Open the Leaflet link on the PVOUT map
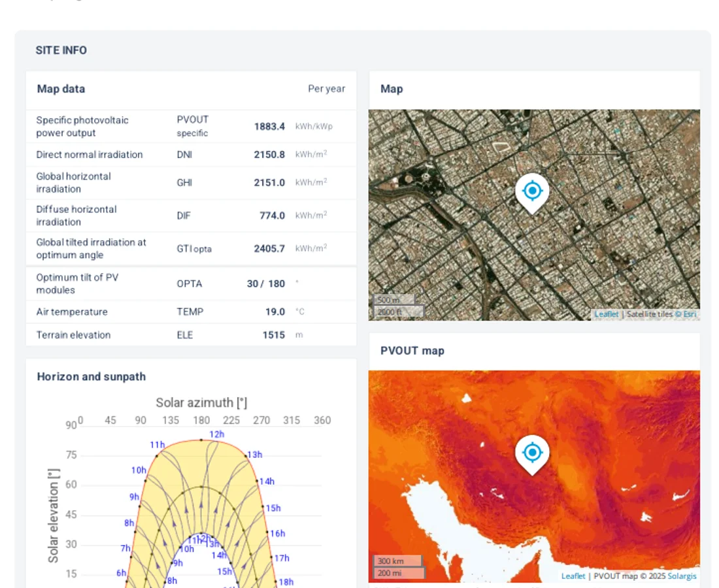The height and width of the screenshot is (588, 719). pos(573,576)
